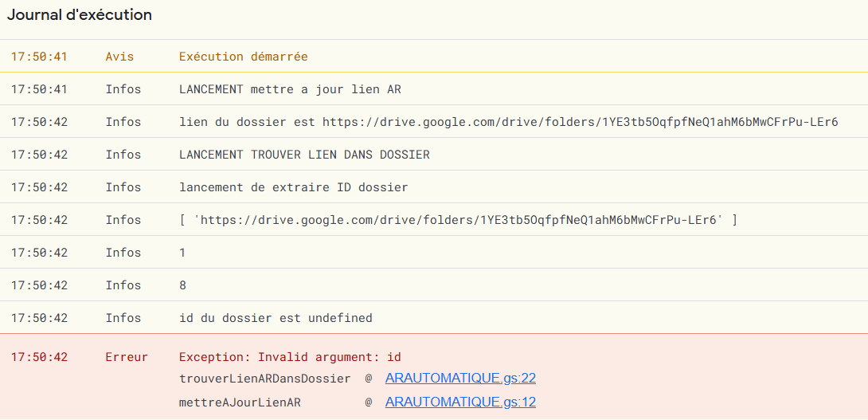
Task: Select "LANCEMENT mettre a jour lien AR" message
Action: (x=290, y=89)
